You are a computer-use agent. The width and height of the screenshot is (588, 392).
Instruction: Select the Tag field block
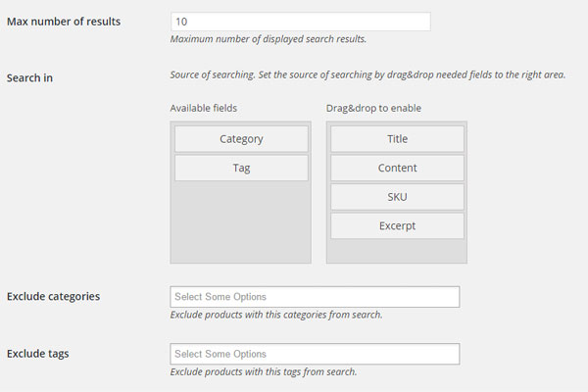pyautogui.click(x=241, y=168)
